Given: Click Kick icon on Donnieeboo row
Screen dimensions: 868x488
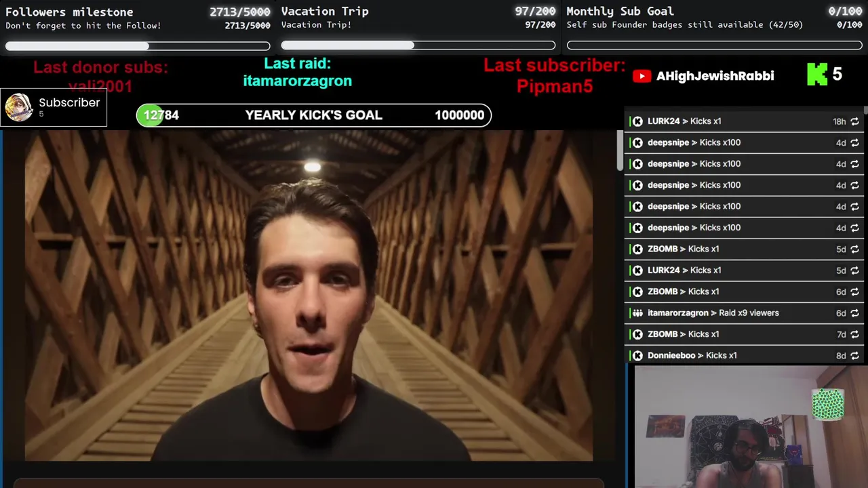Looking at the screenshot, I should [x=637, y=355].
